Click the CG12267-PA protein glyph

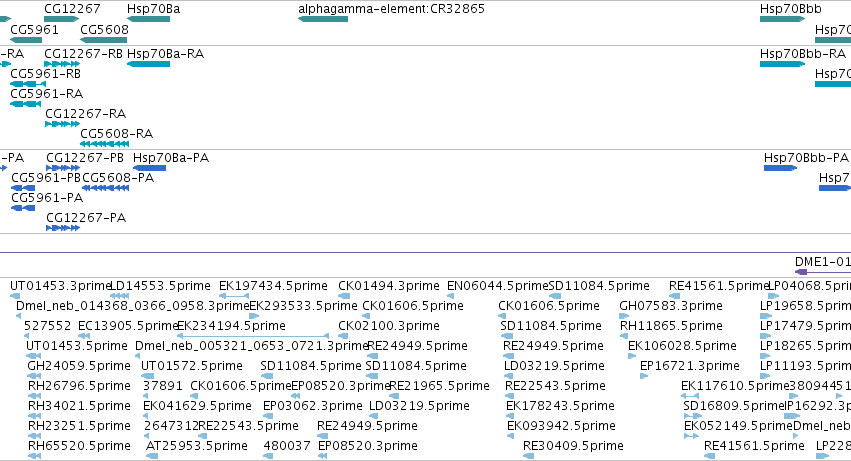click(x=63, y=229)
